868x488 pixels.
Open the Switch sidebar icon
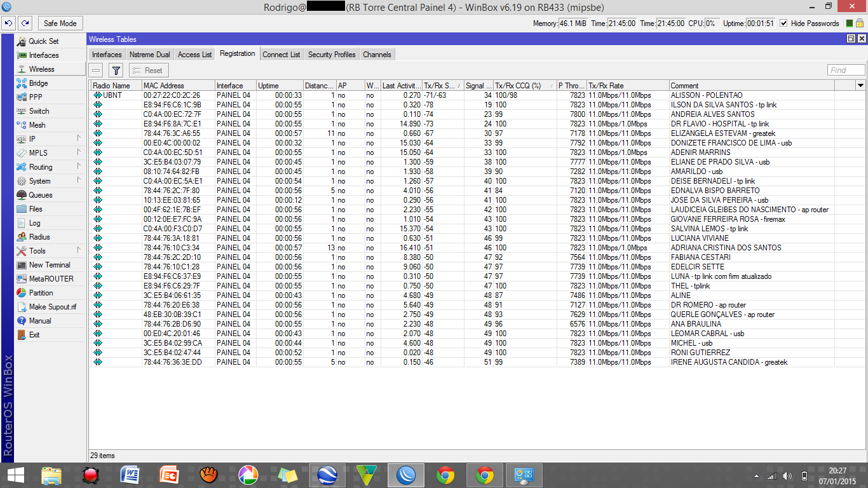(x=22, y=111)
